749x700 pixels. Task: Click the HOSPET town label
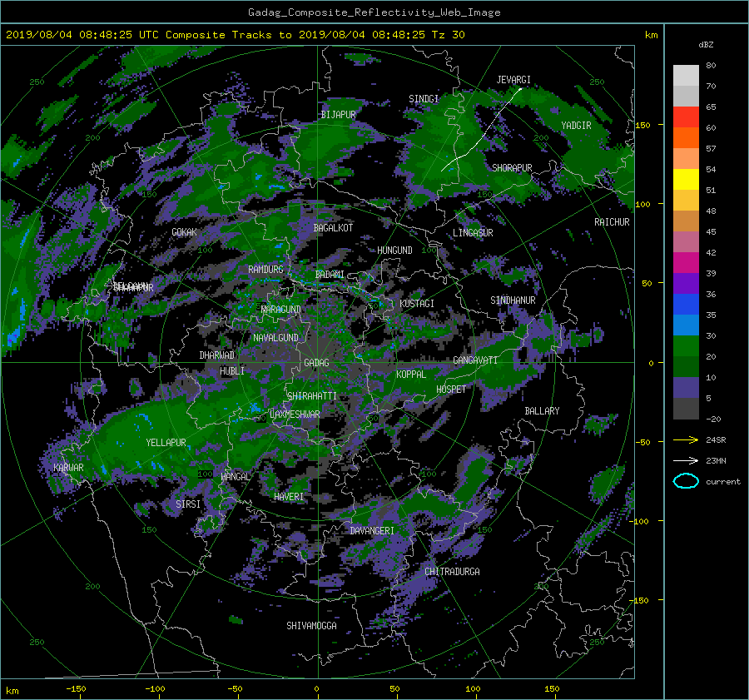click(451, 390)
